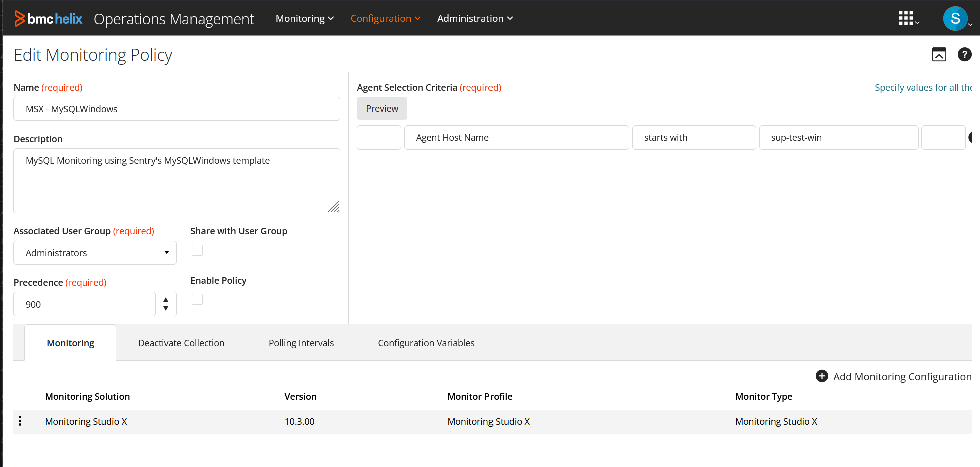
Task: Open the starts with operator dropdown
Action: point(694,137)
